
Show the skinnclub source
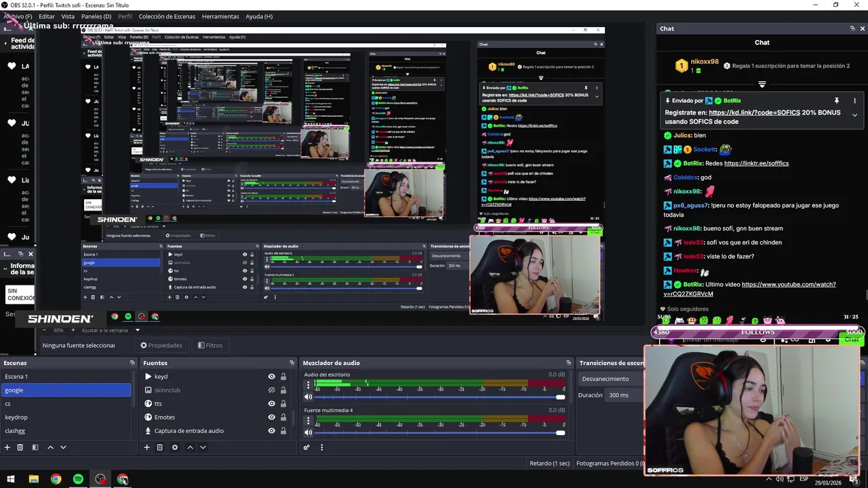271,390
